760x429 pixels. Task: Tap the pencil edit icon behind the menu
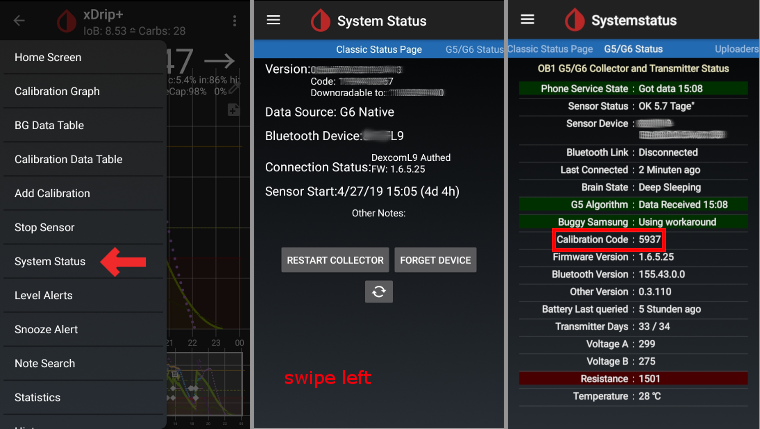(x=235, y=88)
